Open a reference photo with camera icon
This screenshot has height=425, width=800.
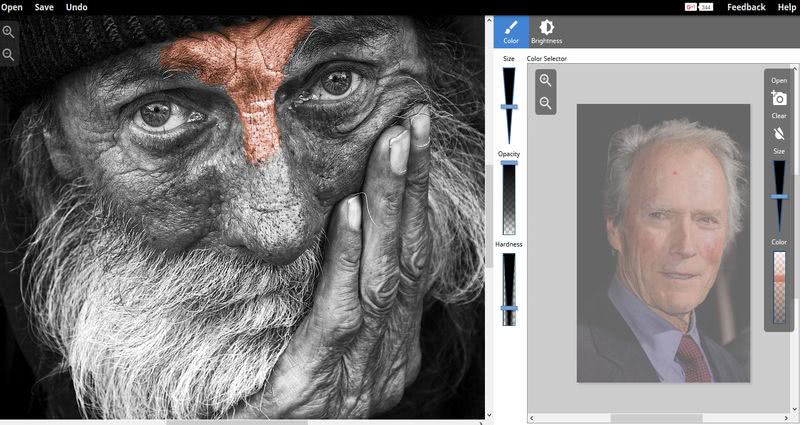click(779, 97)
